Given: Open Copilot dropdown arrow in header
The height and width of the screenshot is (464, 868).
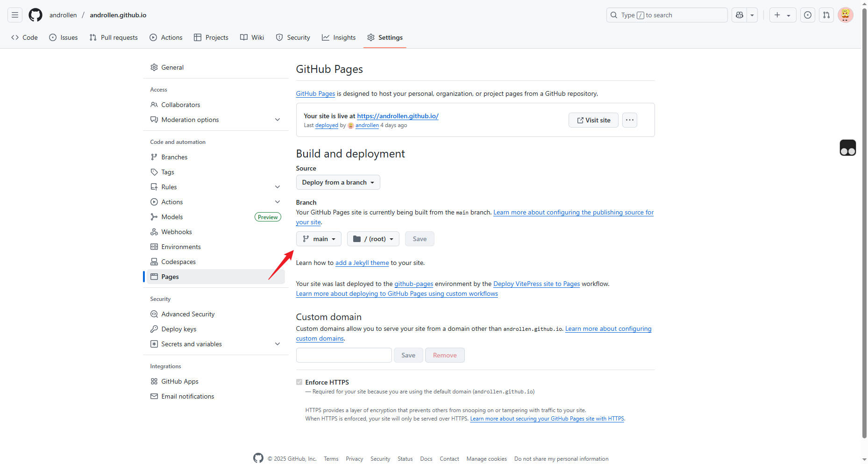Looking at the screenshot, I should pyautogui.click(x=752, y=15).
